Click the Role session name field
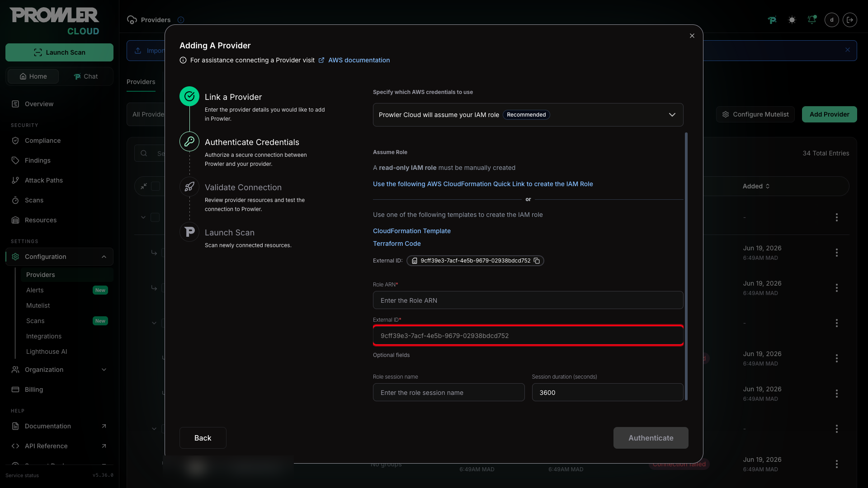Image resolution: width=868 pixels, height=488 pixels. [x=449, y=392]
